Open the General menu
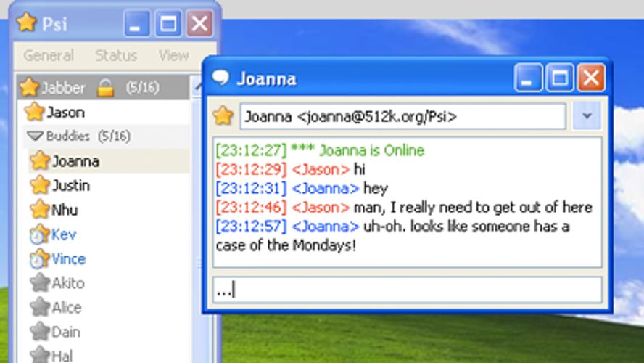This screenshot has height=363, width=644. click(x=48, y=55)
